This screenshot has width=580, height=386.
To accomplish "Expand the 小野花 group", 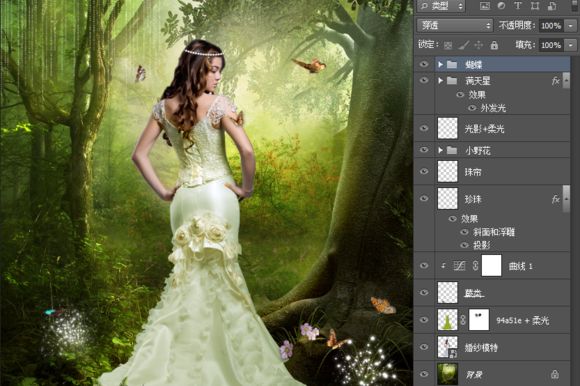I will click(x=440, y=150).
